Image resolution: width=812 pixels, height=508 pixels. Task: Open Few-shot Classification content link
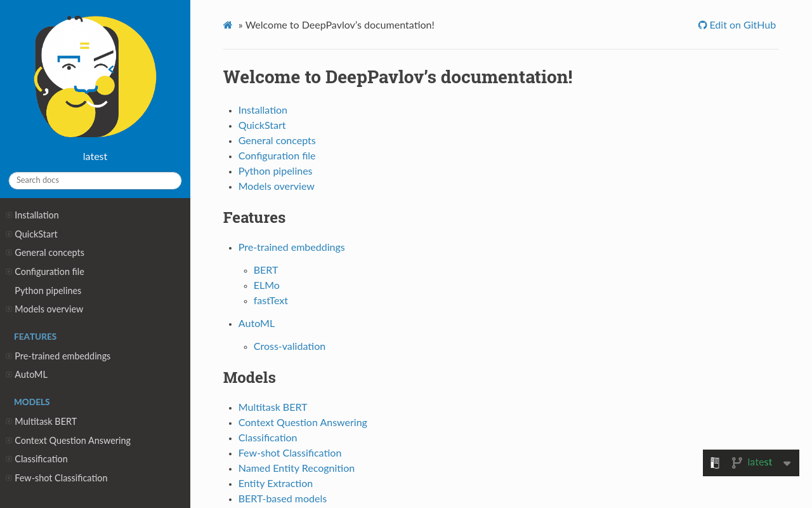point(290,453)
